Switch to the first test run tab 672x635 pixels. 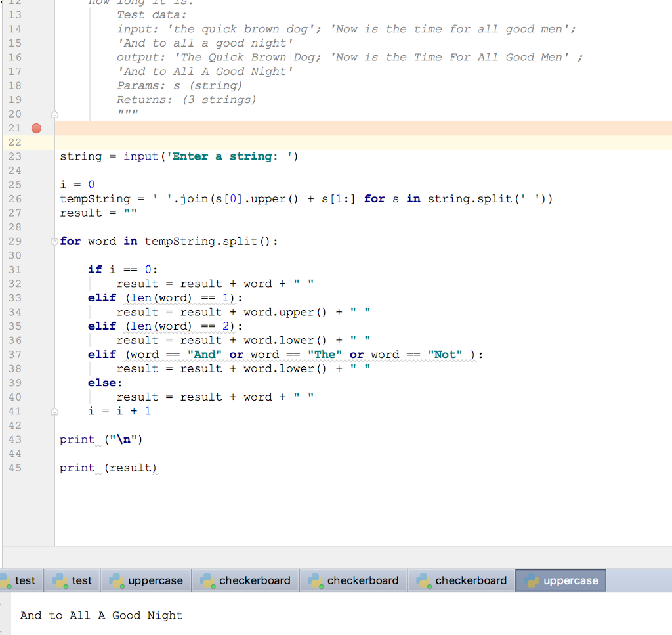(25, 580)
